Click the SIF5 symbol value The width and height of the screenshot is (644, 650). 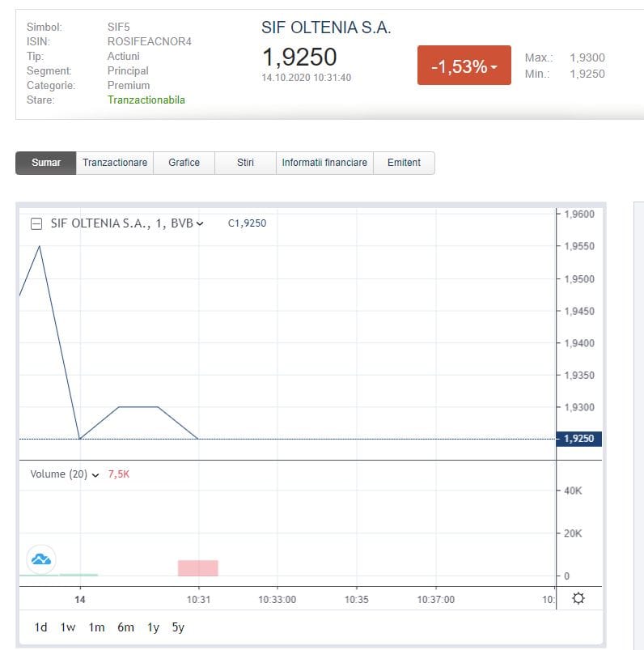[118, 27]
